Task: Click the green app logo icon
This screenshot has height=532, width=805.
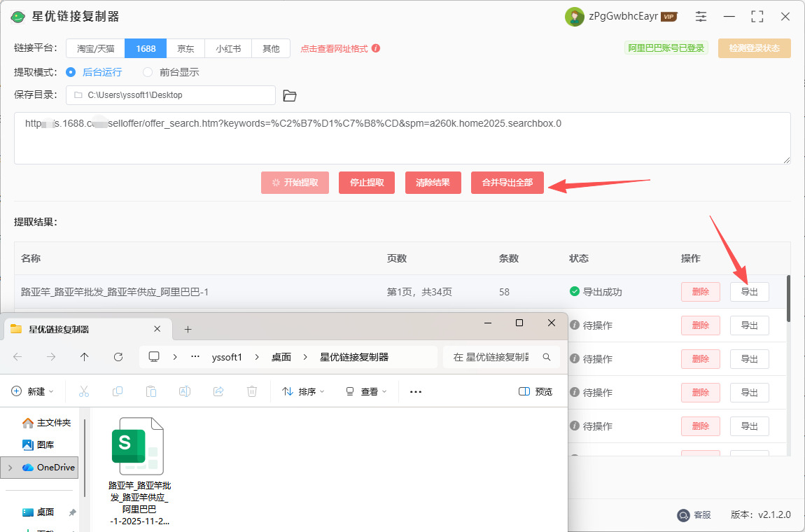Action: [18, 17]
